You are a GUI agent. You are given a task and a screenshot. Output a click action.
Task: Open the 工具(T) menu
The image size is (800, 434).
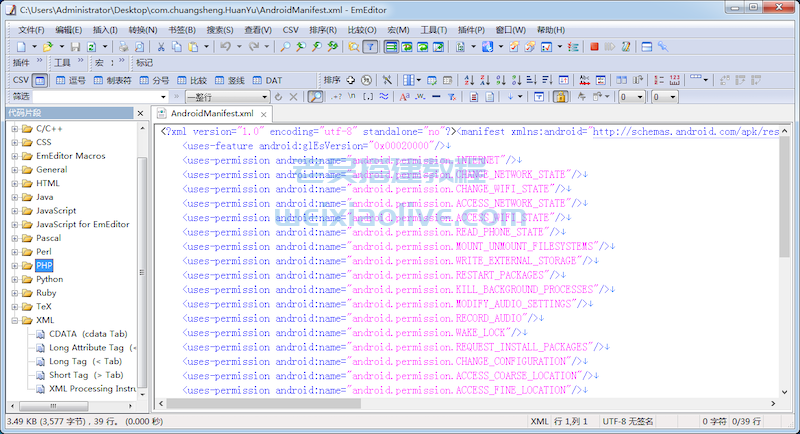[x=433, y=30]
